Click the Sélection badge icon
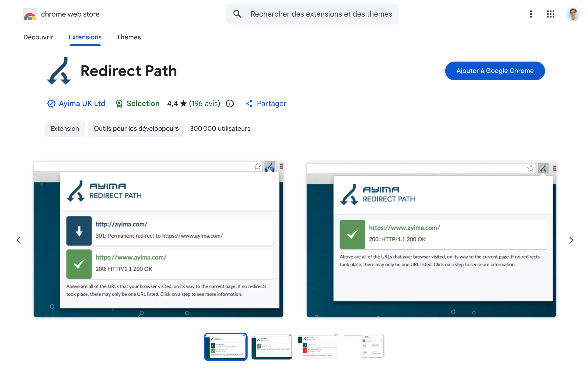The width and height of the screenshot is (588, 387). coord(119,104)
